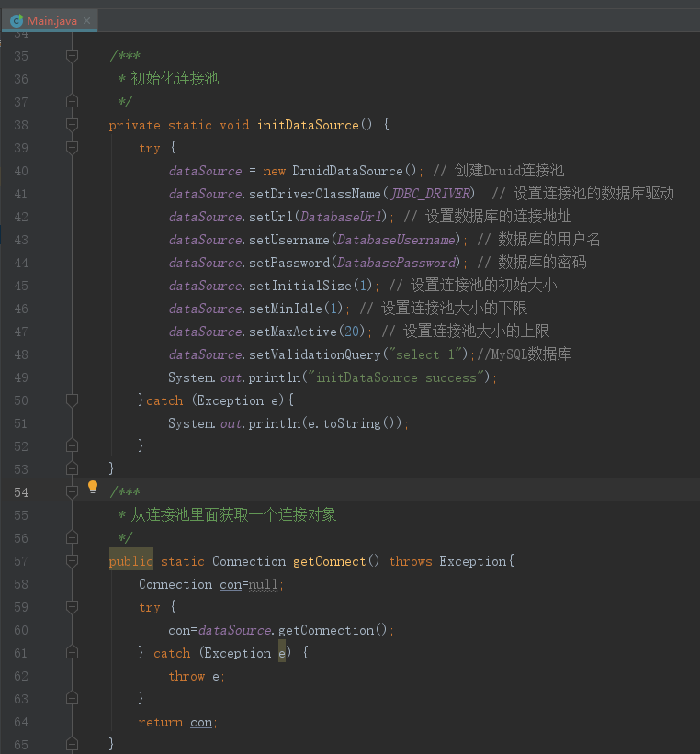Click the DatabaseUrl argument
Screen dimensions: 700x754
342,217
